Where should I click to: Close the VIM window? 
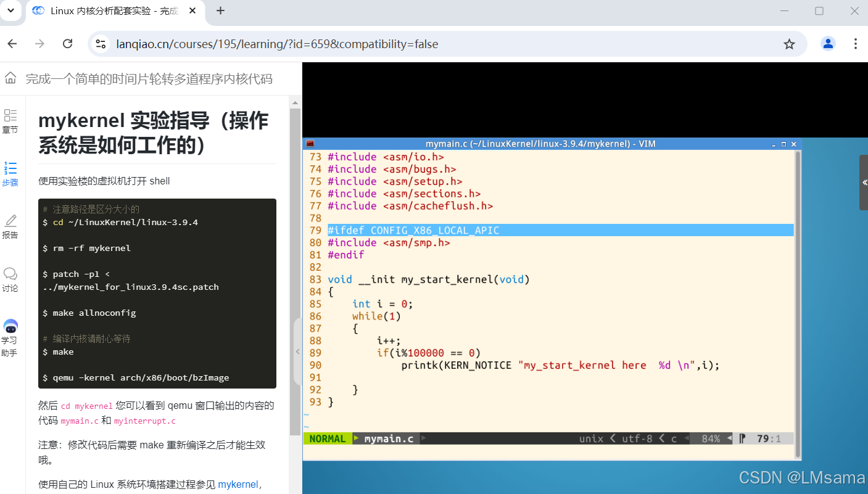click(x=794, y=144)
